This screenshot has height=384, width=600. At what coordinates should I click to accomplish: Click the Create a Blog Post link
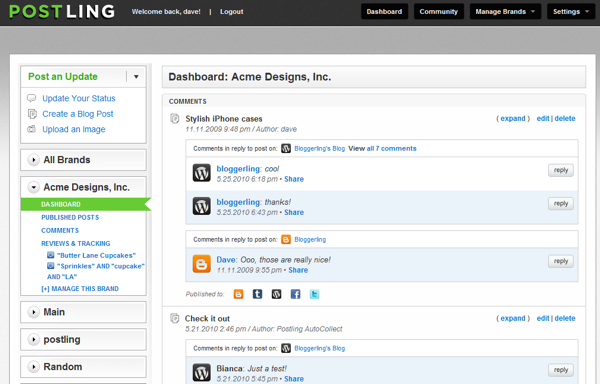click(78, 114)
